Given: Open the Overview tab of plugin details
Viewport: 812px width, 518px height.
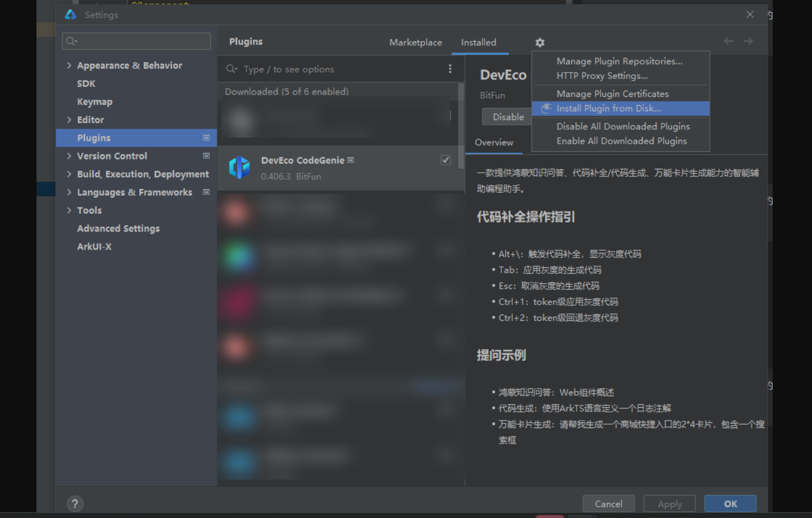Looking at the screenshot, I should 494,142.
